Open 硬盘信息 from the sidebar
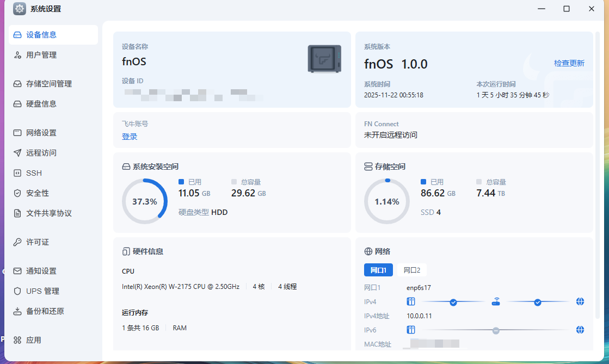This screenshot has width=609, height=364. (41, 104)
